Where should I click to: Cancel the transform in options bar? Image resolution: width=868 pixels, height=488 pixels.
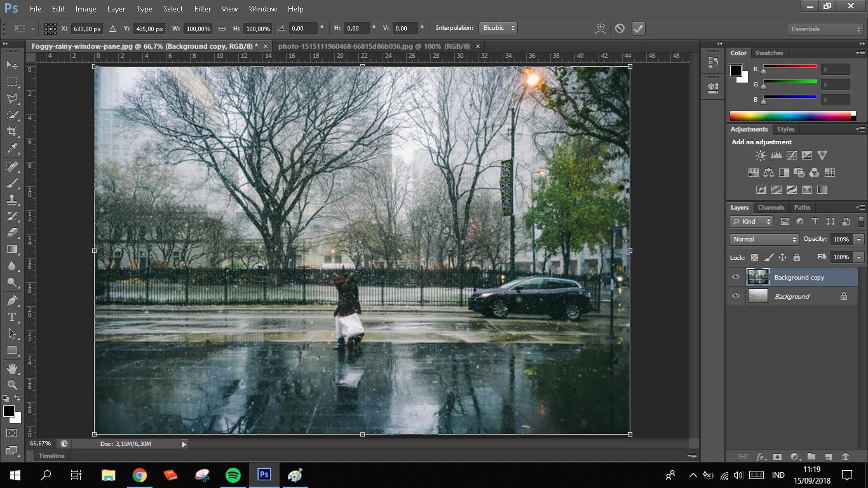point(620,29)
